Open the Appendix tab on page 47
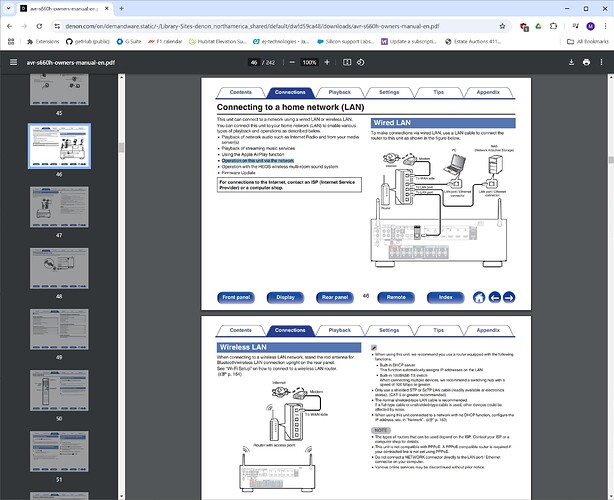Image resolution: width=614 pixels, height=500 pixels. (488, 330)
